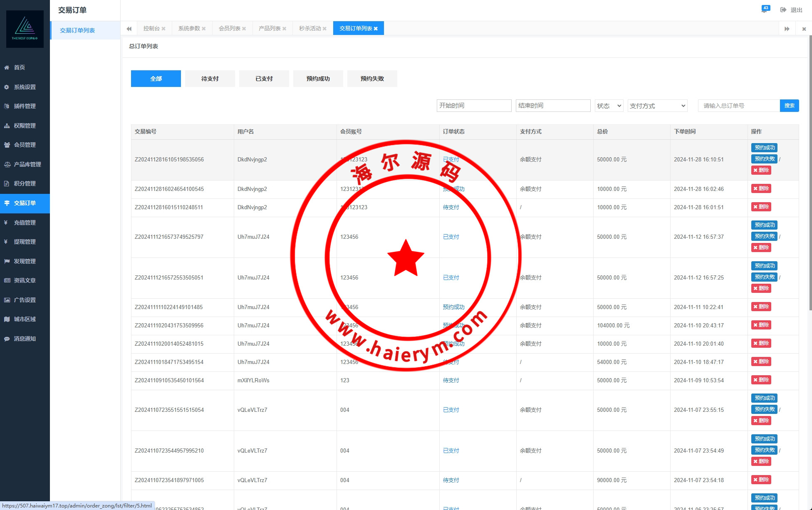Click 已支付 status link for the 23:54:49 order
The height and width of the screenshot is (510, 812).
[451, 451]
